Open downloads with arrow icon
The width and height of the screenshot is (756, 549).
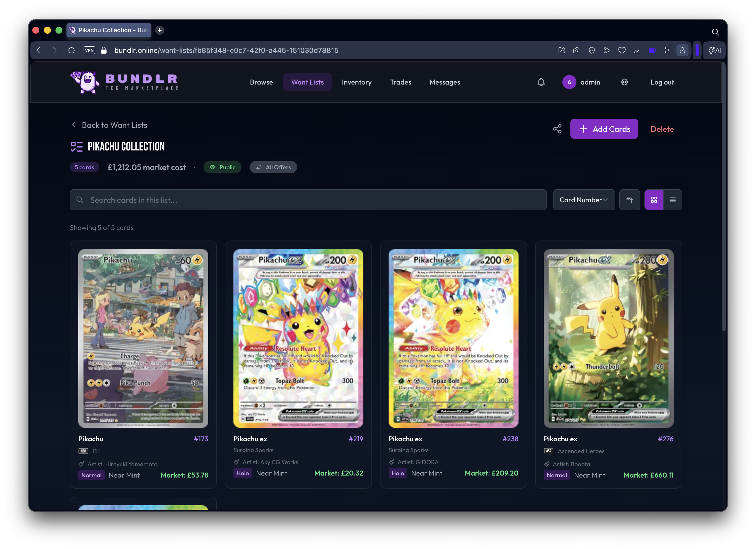pyautogui.click(x=637, y=50)
